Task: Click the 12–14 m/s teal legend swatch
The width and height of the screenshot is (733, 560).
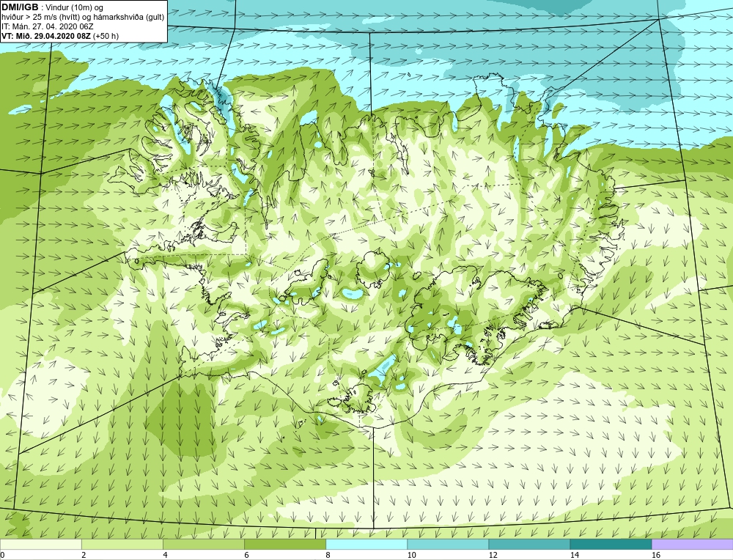Action: [528, 544]
